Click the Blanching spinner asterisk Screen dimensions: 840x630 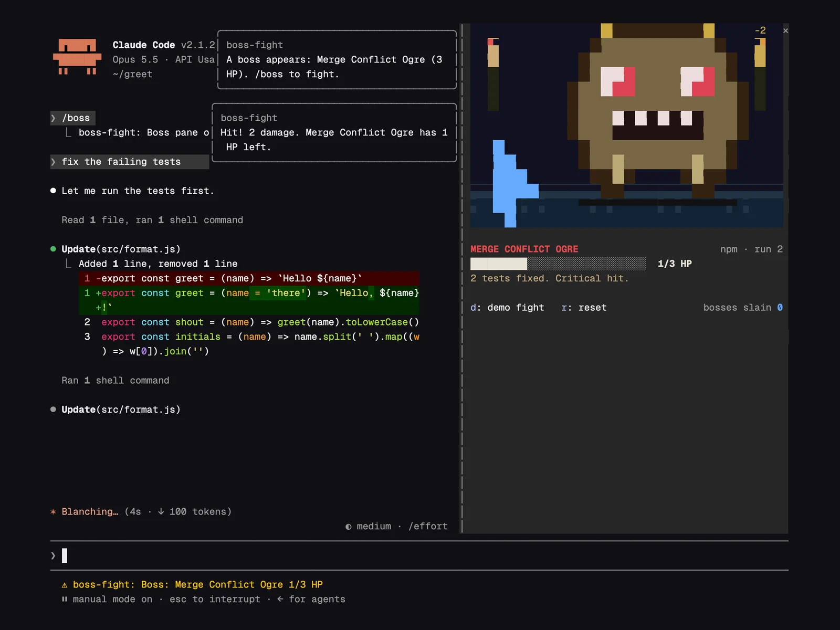(x=53, y=512)
